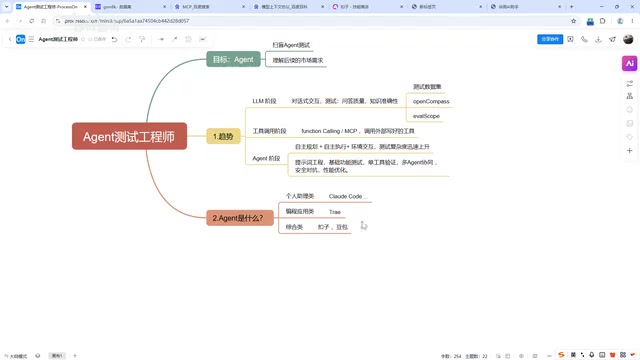Open the purple AI assistant button
Image resolution: width=640 pixels, height=360 pixels.
[x=629, y=63]
